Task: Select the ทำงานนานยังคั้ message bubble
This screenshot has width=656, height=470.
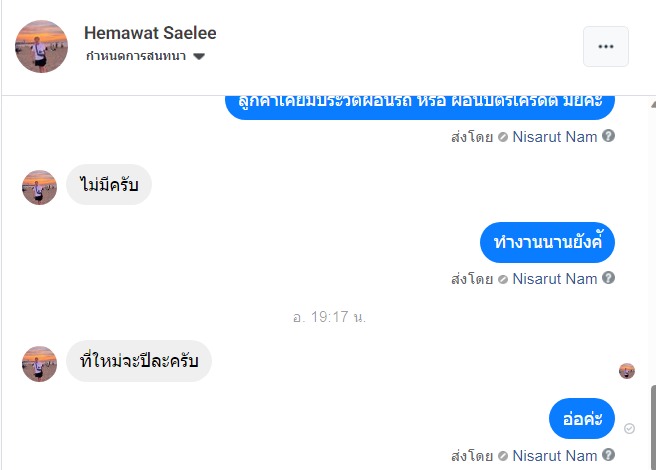Action: coord(546,243)
